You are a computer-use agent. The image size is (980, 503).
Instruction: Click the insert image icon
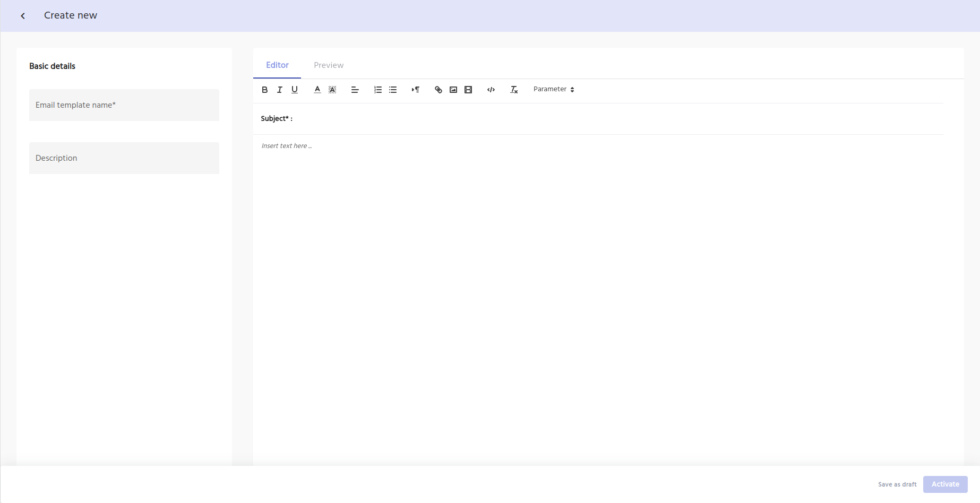pos(453,90)
